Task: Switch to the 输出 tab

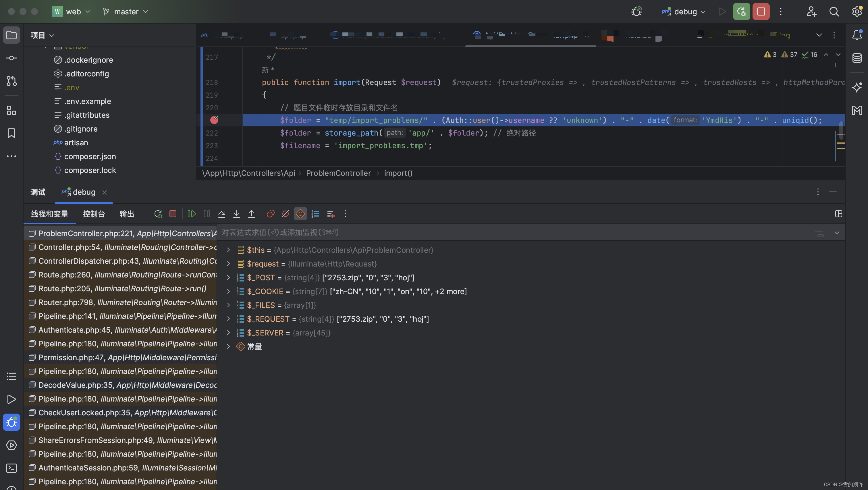Action: (127, 214)
